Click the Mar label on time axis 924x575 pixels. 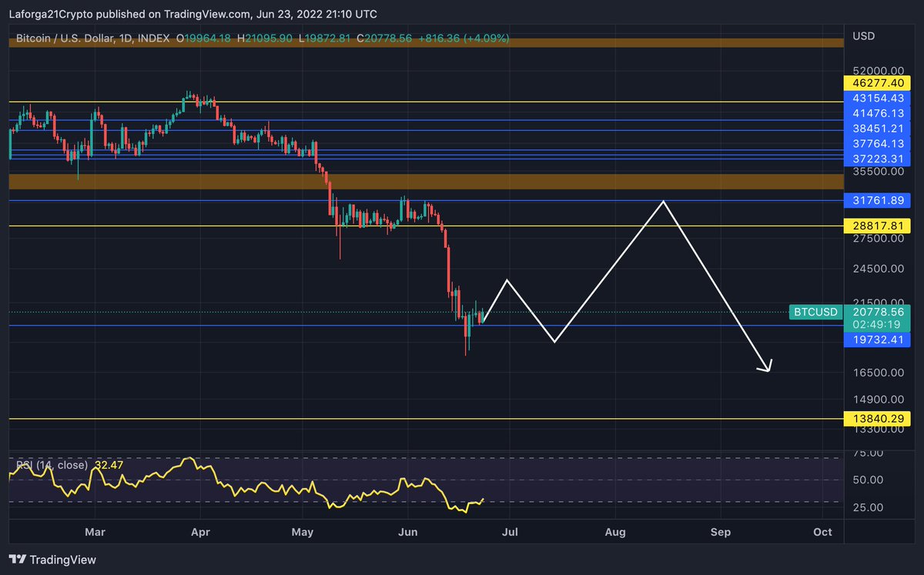pos(95,531)
